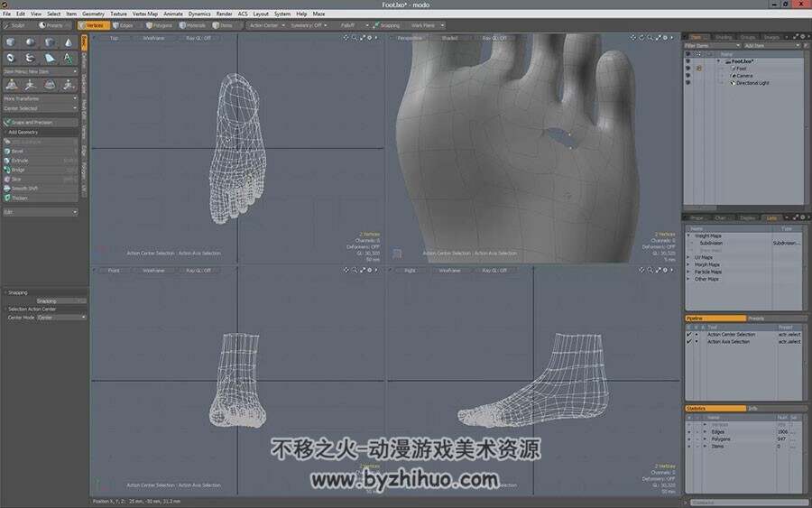Click the pan icon in Perspective viewport header
Viewport: 812px width, 508px height.
[x=632, y=38]
